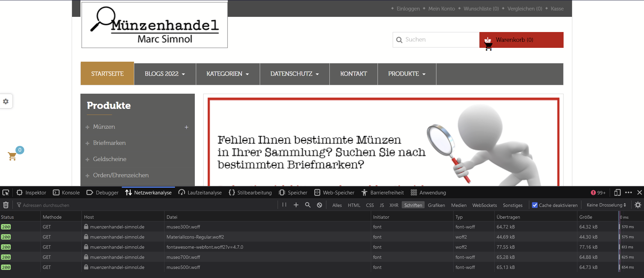Toggle the XHR request filter
This screenshot has width=644, height=278.
[x=394, y=205]
